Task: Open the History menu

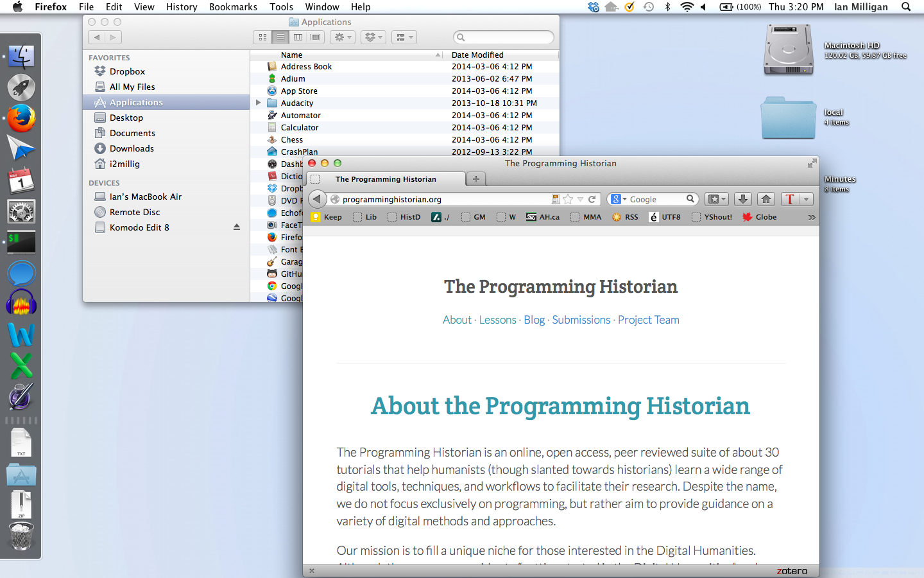Action: (x=182, y=7)
